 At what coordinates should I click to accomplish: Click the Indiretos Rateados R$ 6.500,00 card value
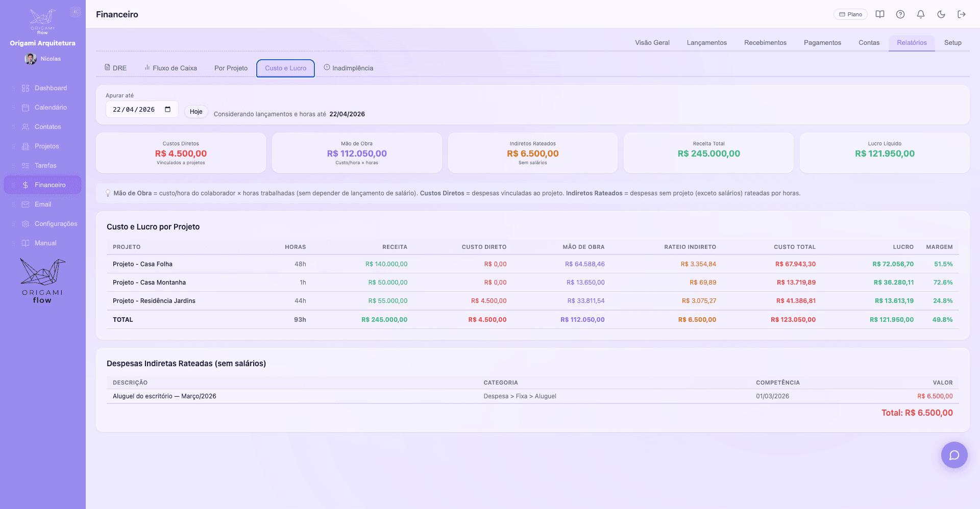click(x=532, y=154)
